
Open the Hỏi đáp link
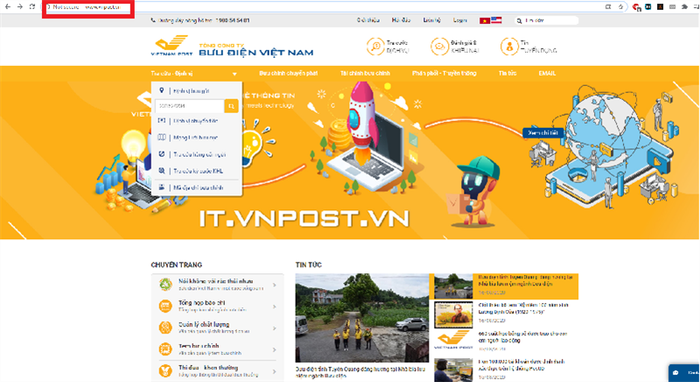coord(401,20)
